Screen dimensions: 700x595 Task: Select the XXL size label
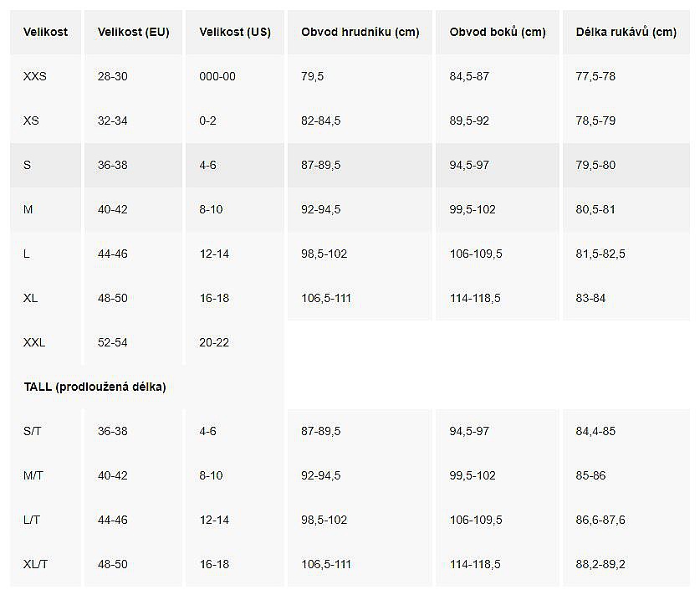coord(35,342)
